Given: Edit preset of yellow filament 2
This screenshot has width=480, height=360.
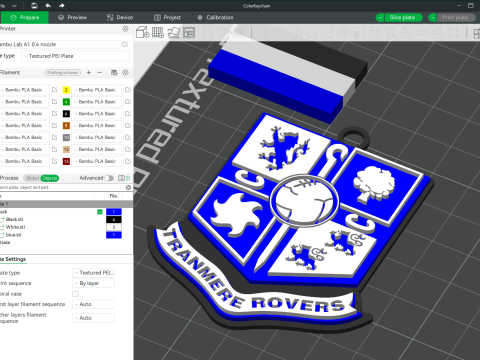Looking at the screenshot, I should click(128, 90).
